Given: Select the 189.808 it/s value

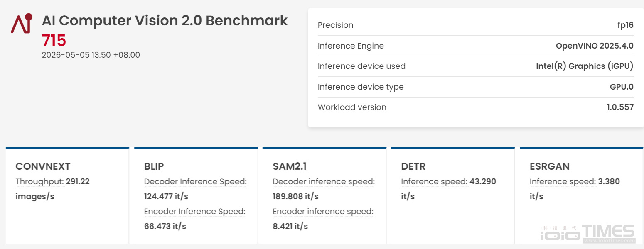Looking at the screenshot, I should [x=295, y=197].
